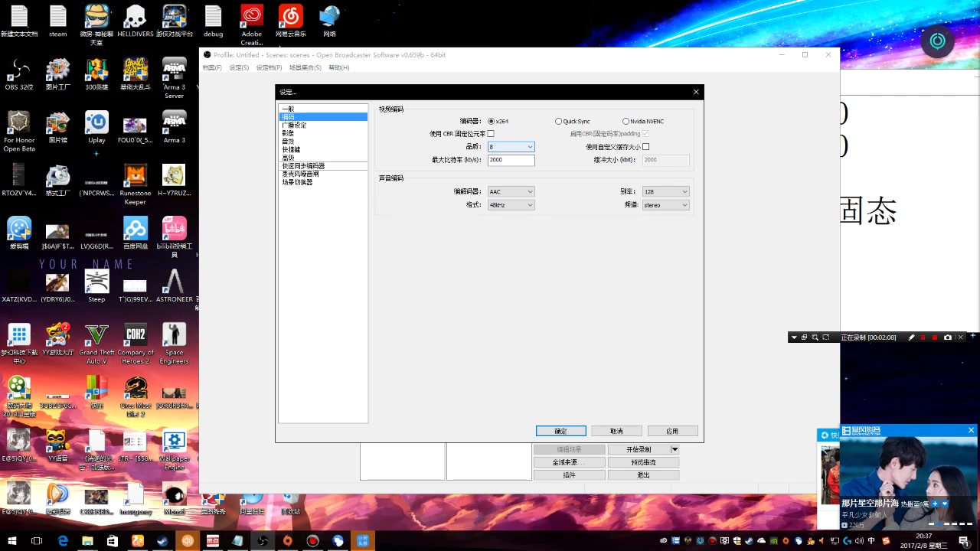Open the 格式工厂 desktop icon
Image resolution: width=980 pixels, height=551 pixels.
tap(57, 181)
